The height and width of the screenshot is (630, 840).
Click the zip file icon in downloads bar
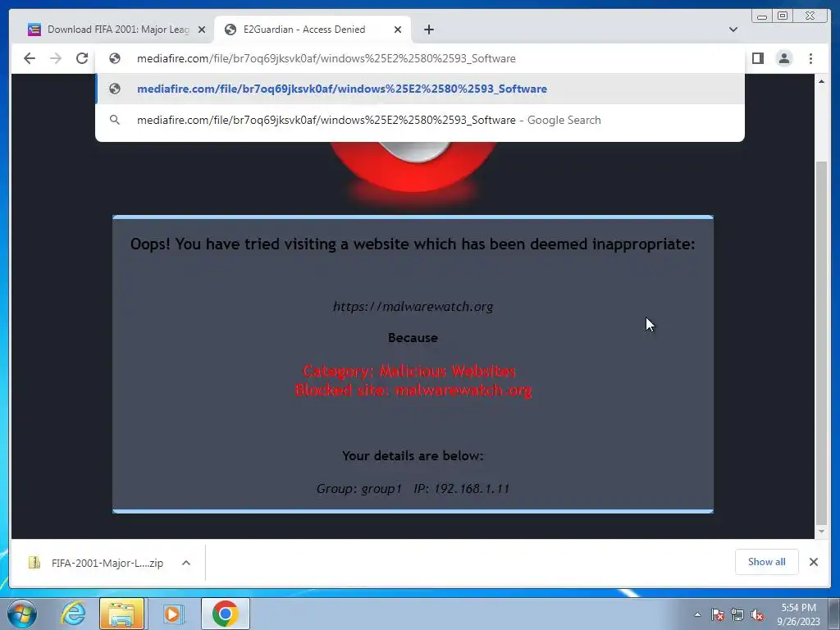pos(34,563)
